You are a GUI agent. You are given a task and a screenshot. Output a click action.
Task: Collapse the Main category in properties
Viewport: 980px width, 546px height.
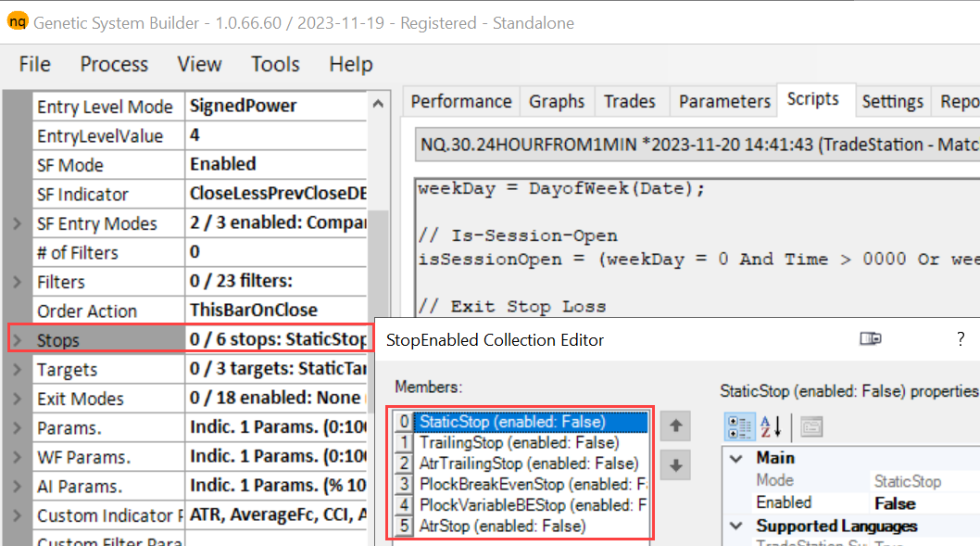(736, 459)
